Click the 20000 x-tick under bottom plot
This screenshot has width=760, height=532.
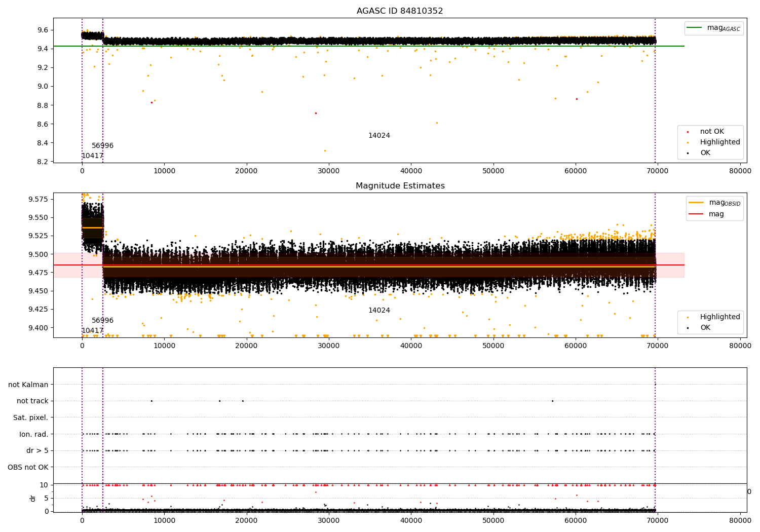(x=247, y=520)
